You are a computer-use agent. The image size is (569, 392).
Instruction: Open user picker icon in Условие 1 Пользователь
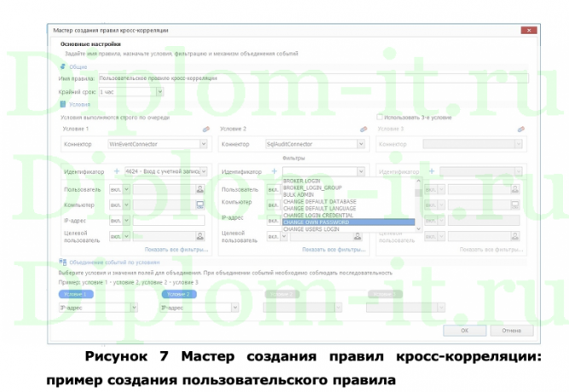[200, 188]
